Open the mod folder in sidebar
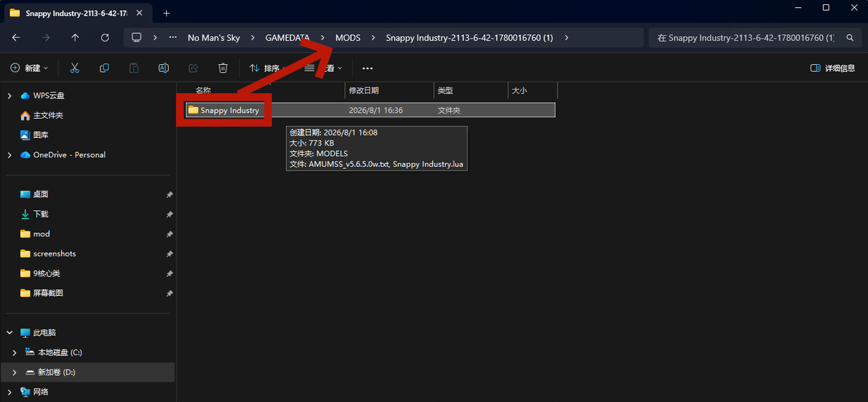The image size is (868, 402). coord(35,234)
